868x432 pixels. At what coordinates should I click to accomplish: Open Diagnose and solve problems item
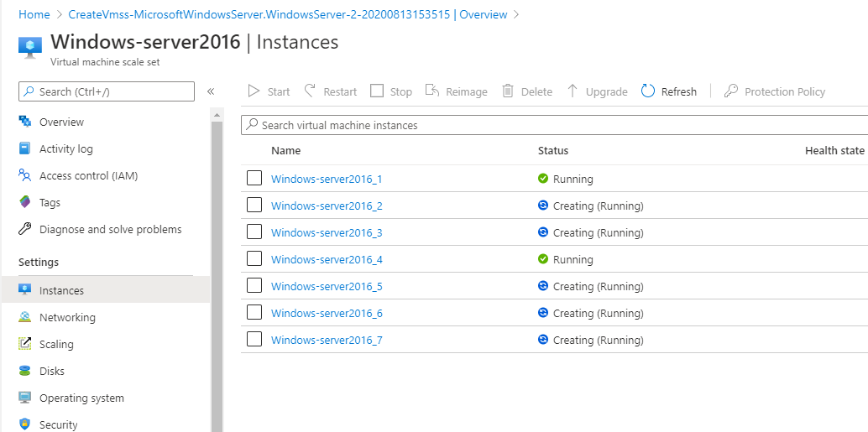[x=110, y=229]
